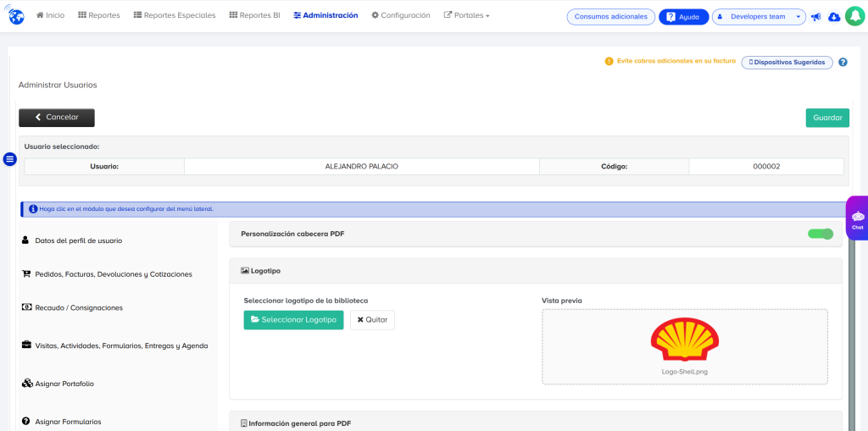Click the orange warning icon about cobros adicionales
868x431 pixels.
pyautogui.click(x=609, y=62)
